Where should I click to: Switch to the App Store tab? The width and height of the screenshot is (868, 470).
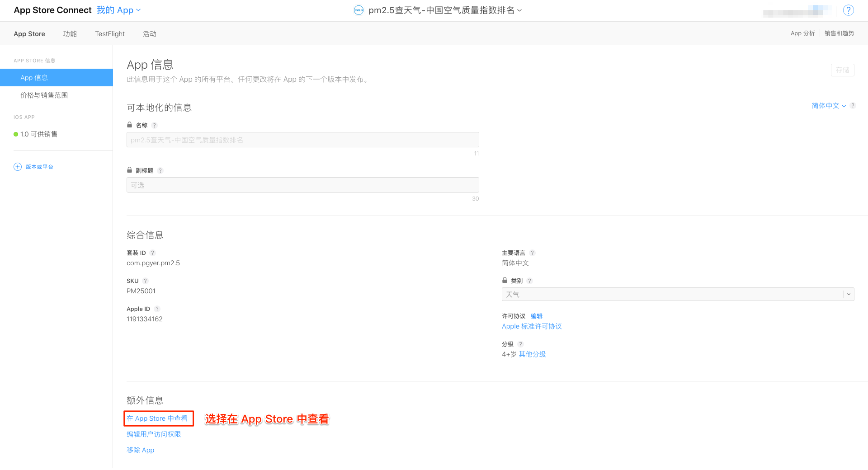coord(29,34)
